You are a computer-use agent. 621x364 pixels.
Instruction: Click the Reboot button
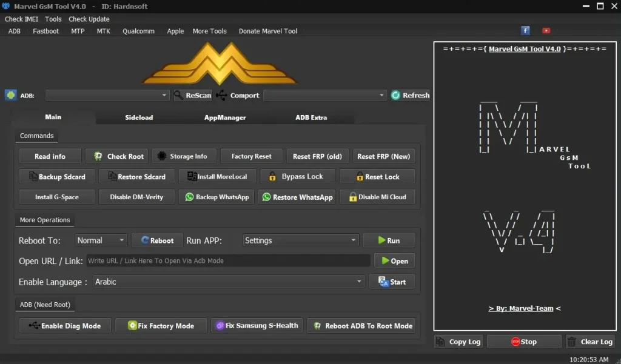(157, 240)
